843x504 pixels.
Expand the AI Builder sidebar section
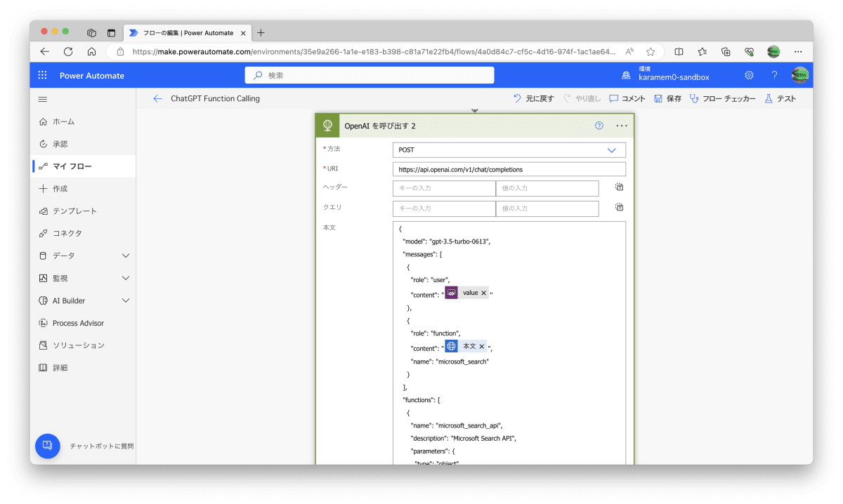tap(126, 300)
